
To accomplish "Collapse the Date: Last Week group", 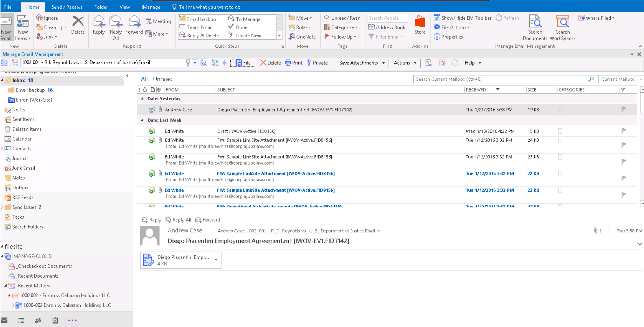I will coord(142,120).
